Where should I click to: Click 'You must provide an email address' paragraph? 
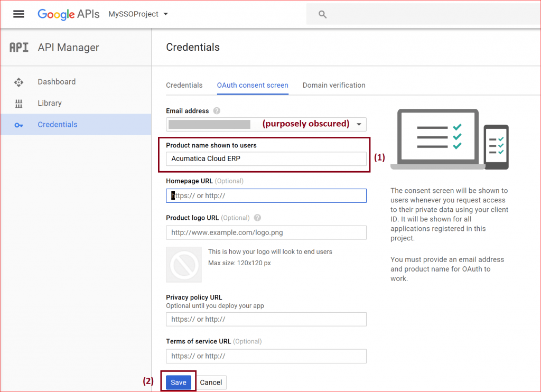tap(447, 269)
